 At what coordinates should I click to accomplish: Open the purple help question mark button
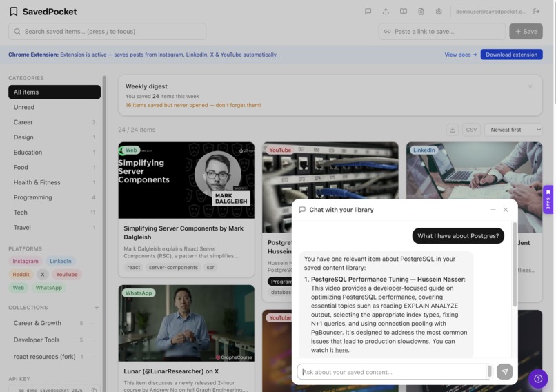coord(538,378)
